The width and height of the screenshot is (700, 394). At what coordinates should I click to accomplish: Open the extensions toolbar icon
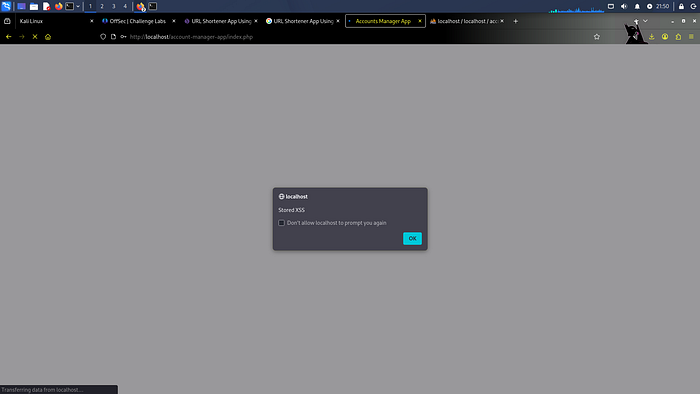679,37
